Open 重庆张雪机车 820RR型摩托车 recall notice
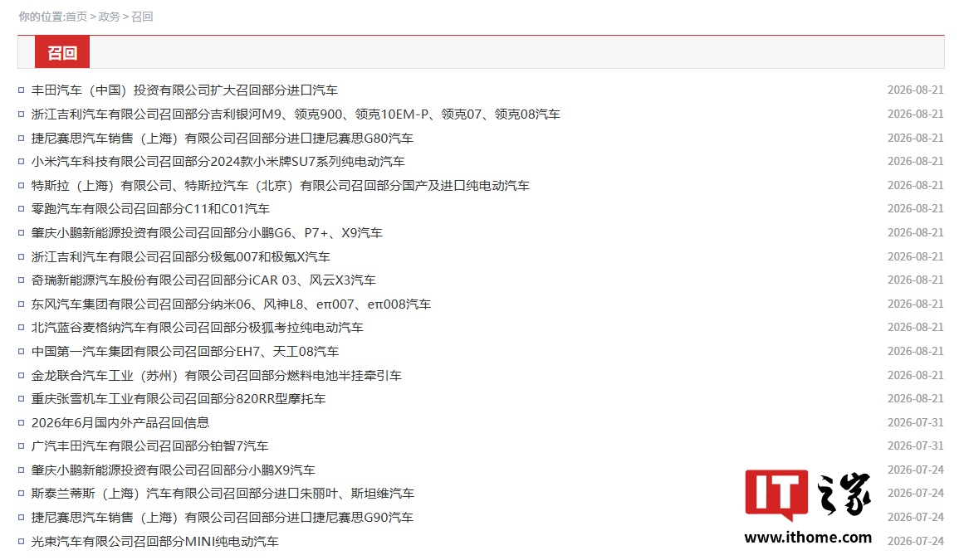This screenshot has height=560, width=964. pyautogui.click(x=179, y=398)
